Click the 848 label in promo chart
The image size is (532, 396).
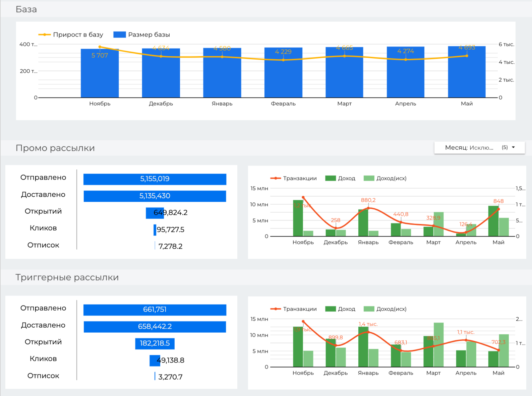498,201
